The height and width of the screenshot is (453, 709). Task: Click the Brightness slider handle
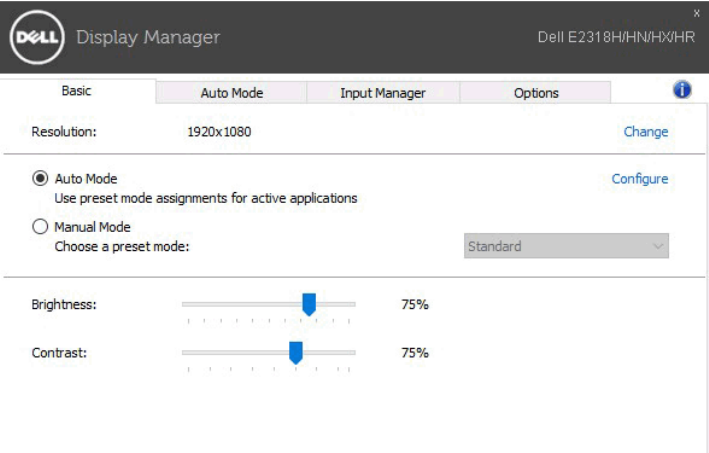click(x=309, y=304)
